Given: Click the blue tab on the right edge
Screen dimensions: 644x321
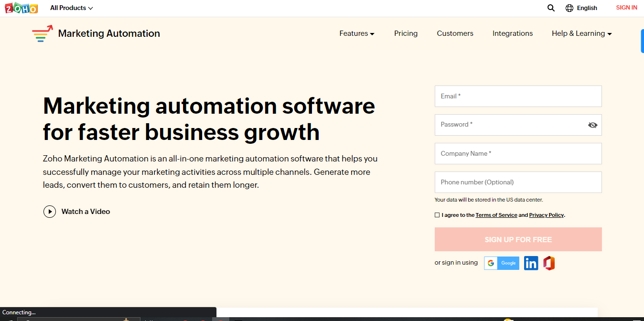Looking at the screenshot, I should coord(642,41).
